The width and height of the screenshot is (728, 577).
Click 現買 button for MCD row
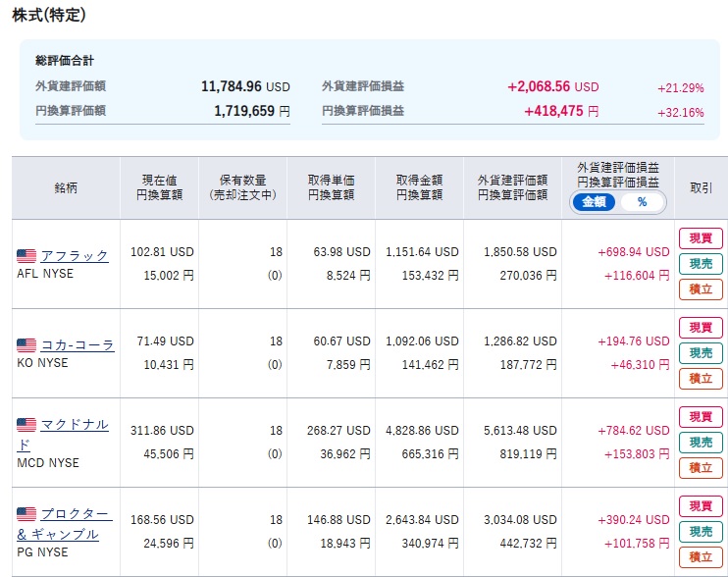tap(701, 417)
